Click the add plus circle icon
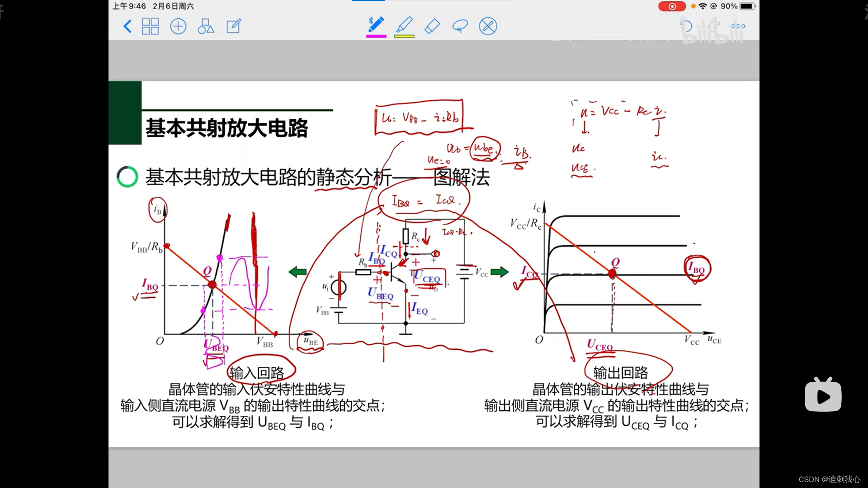868x488 pixels. [x=178, y=26]
